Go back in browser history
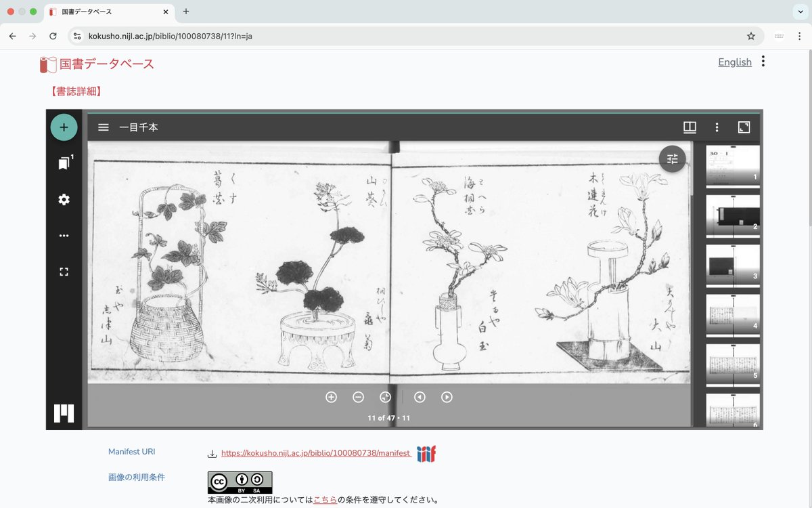The width and height of the screenshot is (812, 508). click(12, 36)
